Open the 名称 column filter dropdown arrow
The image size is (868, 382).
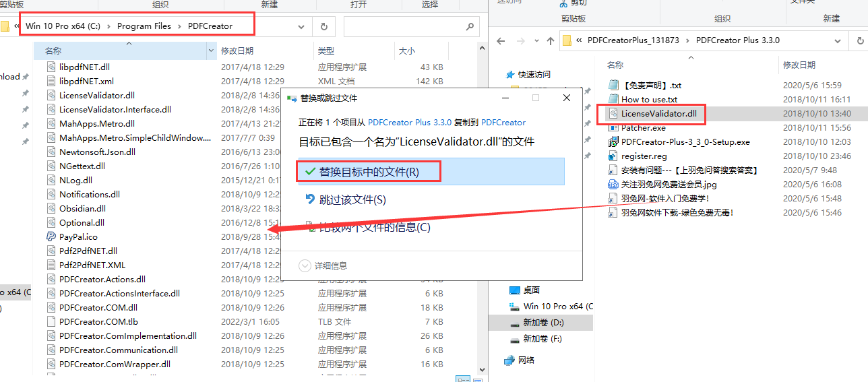[x=212, y=51]
